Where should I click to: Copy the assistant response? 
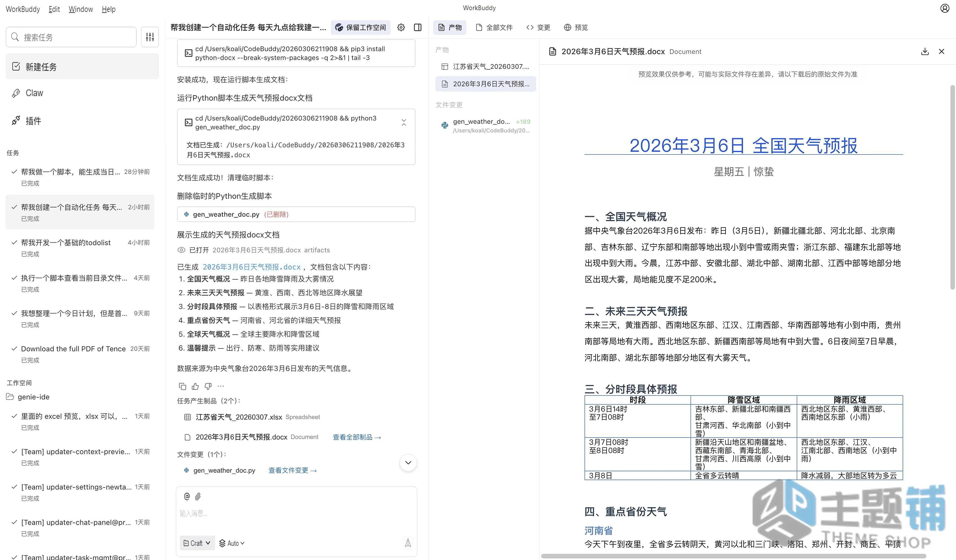click(183, 386)
